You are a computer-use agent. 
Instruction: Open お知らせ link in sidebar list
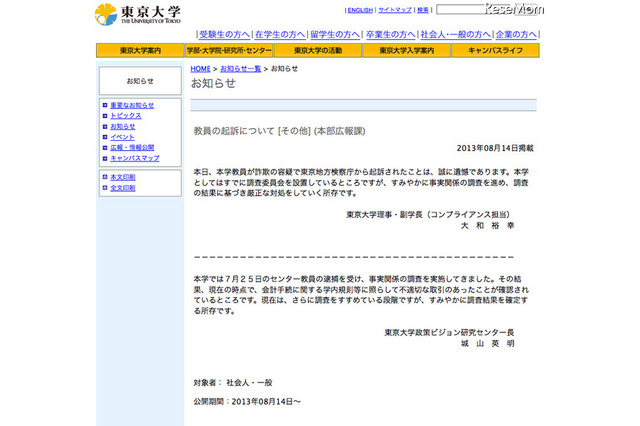click(122, 126)
